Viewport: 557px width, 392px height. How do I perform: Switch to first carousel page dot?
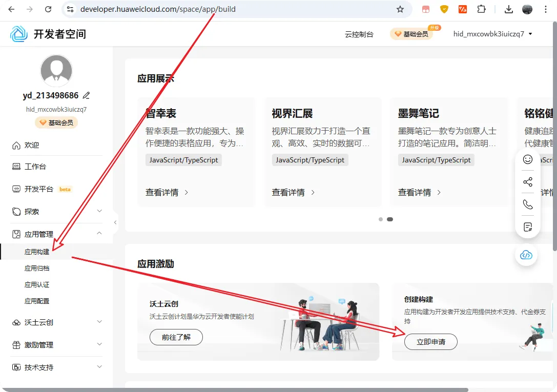point(381,219)
